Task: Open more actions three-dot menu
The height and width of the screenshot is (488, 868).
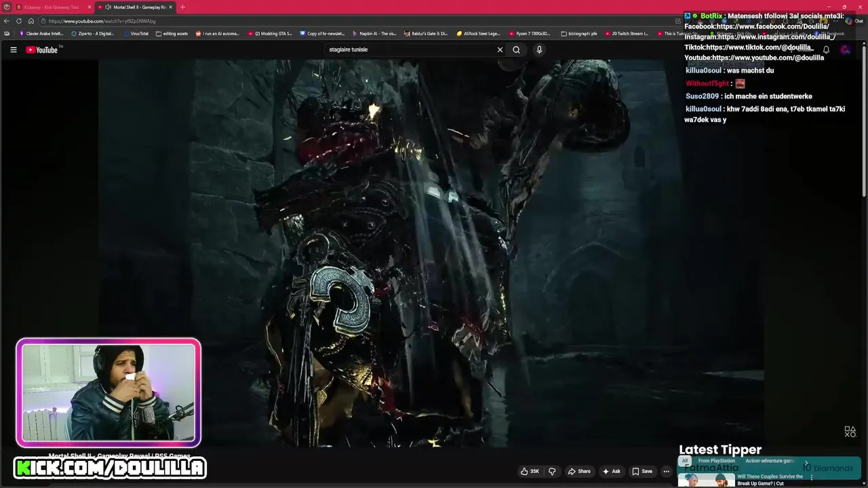Action: (x=667, y=471)
